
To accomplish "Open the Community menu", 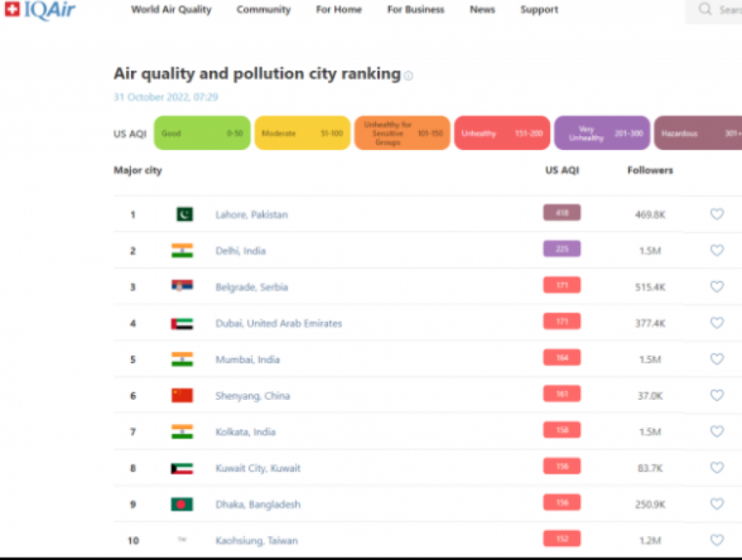I will coord(263,10).
